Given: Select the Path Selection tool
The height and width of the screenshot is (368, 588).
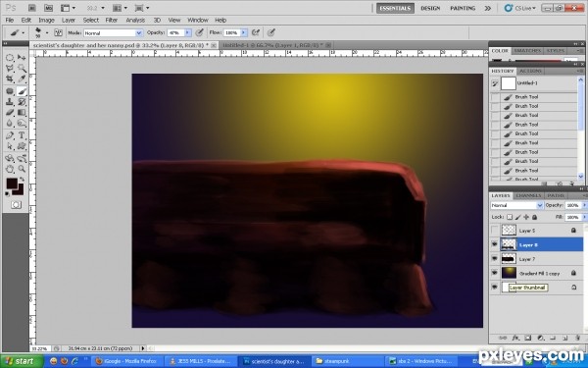Looking at the screenshot, I should [x=10, y=146].
